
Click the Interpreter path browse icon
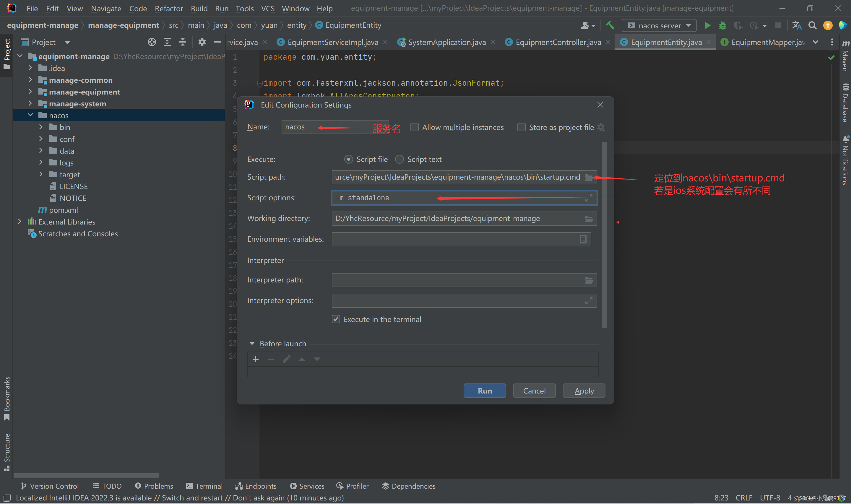click(589, 279)
